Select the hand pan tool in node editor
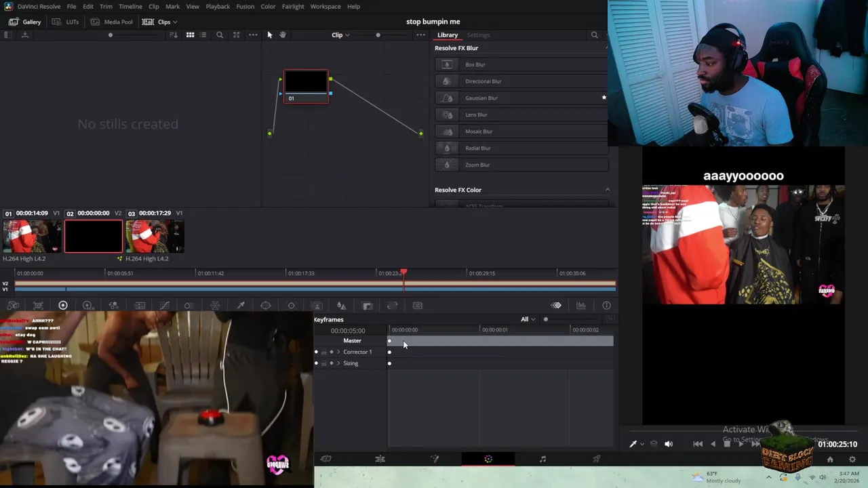The image size is (868, 488). [283, 35]
